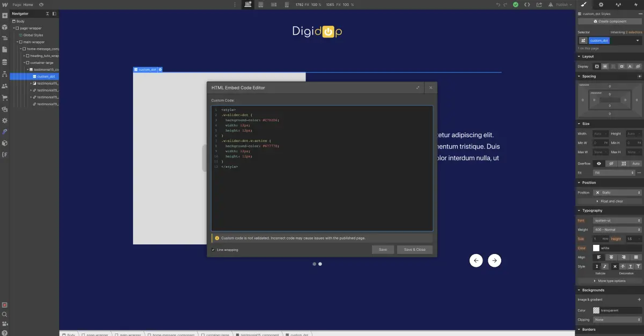Expand the HTML Embed Code Editor dialog
644x336 pixels.
tap(418, 88)
